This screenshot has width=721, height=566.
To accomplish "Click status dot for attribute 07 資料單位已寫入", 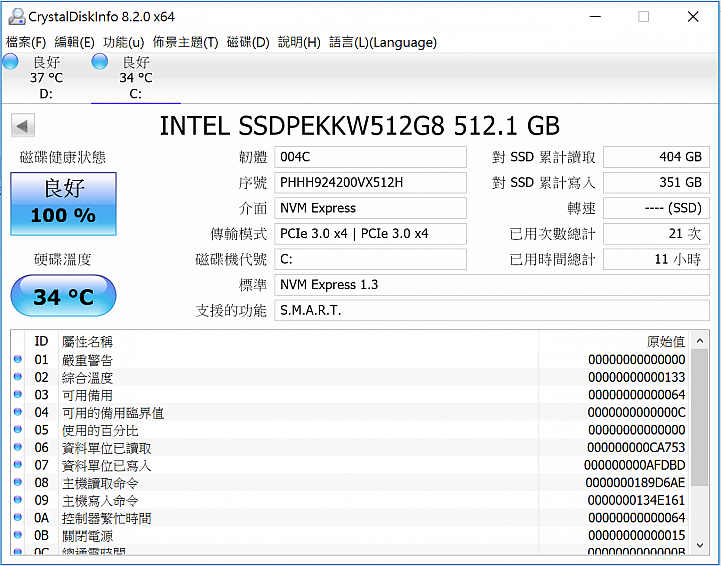I will [18, 464].
